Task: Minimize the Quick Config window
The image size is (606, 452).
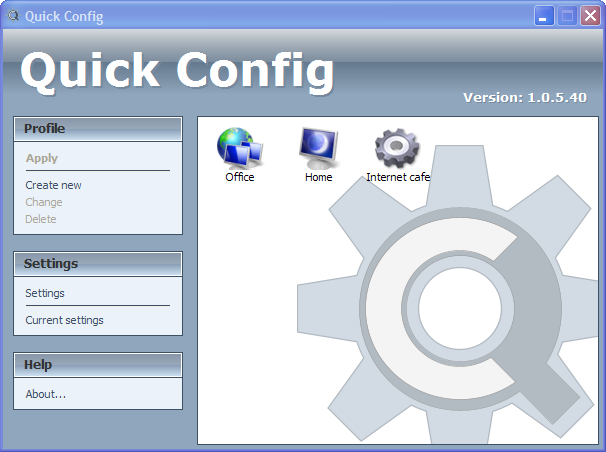Action: 544,16
